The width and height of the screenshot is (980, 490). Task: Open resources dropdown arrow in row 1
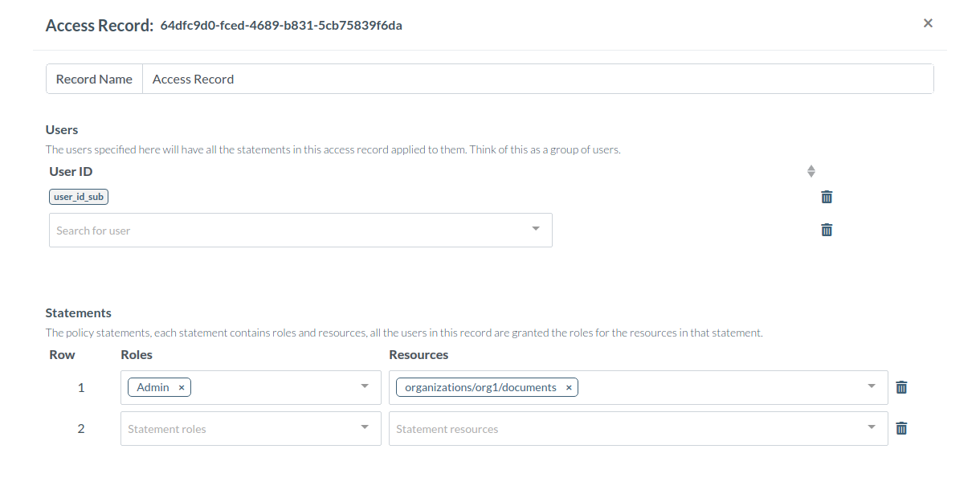[872, 386]
